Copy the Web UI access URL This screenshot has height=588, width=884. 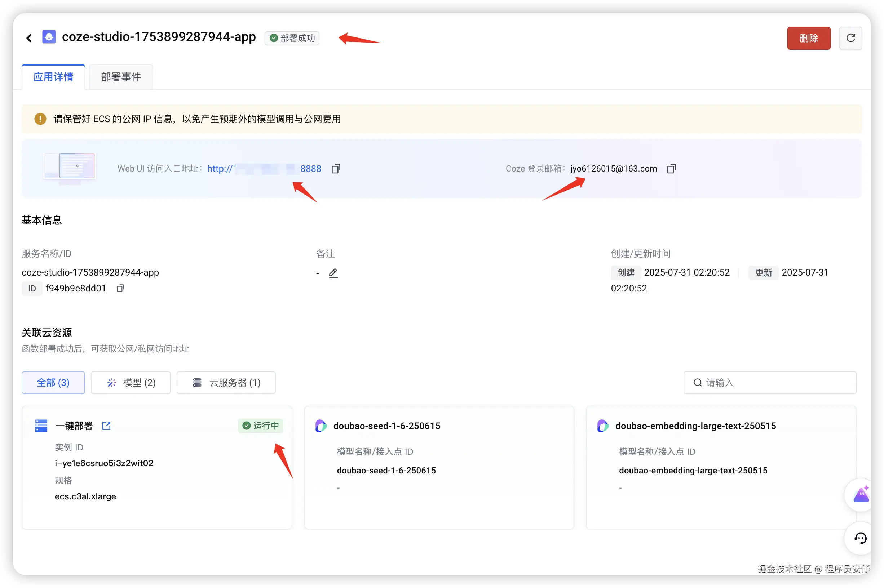[x=336, y=169]
